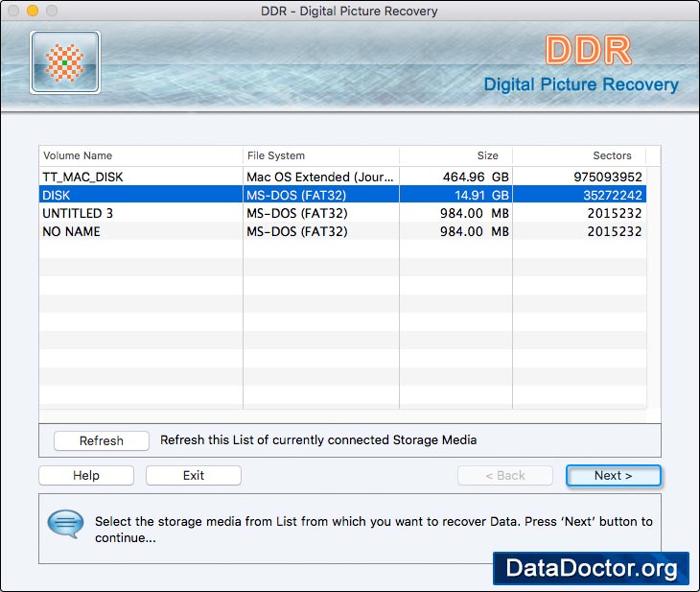Sort by File System column header
Screen dimensions: 700x592
[321, 155]
